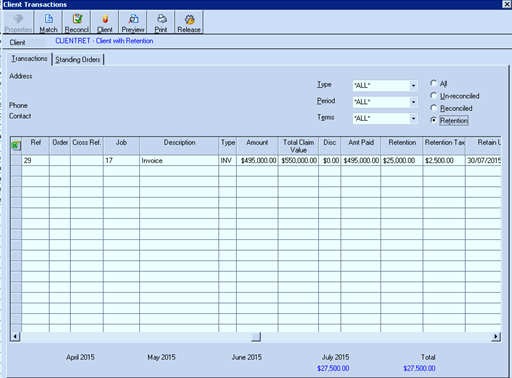512x378 pixels.
Task: Click the Ref cell '29'
Action: coord(36,160)
